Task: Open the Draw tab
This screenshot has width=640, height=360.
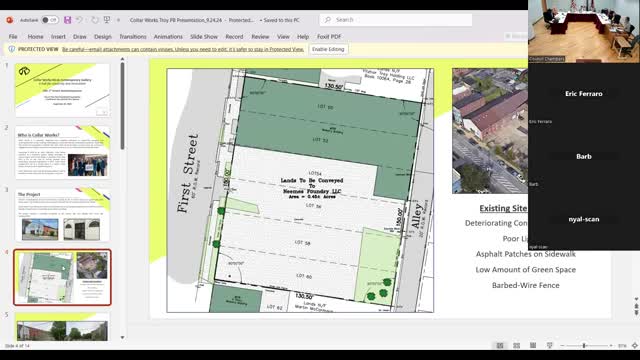Action: click(x=80, y=37)
